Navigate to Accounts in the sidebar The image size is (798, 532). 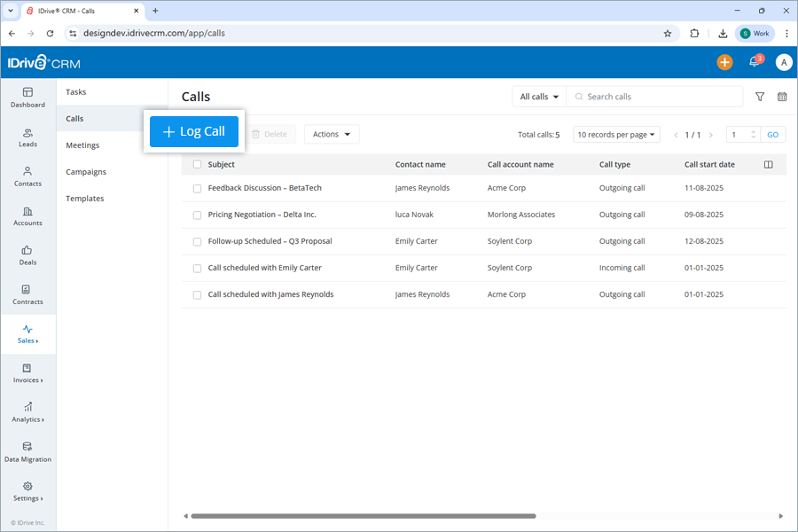pos(27,217)
